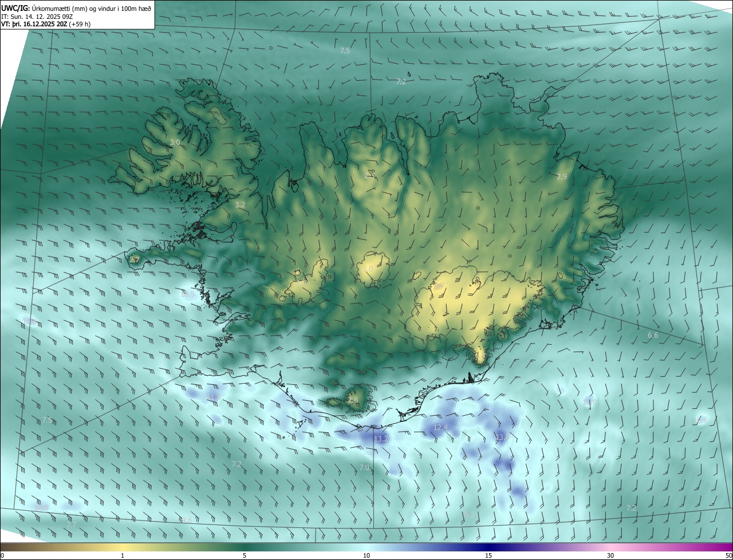Click the 50 tick label on the color scale
Viewport: 733px width, 560px height.
tap(728, 555)
